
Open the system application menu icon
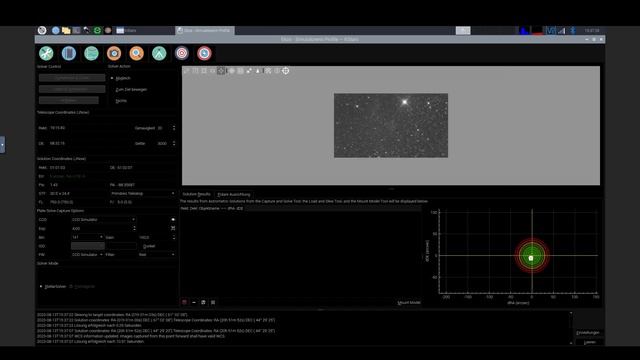tap(42, 30)
